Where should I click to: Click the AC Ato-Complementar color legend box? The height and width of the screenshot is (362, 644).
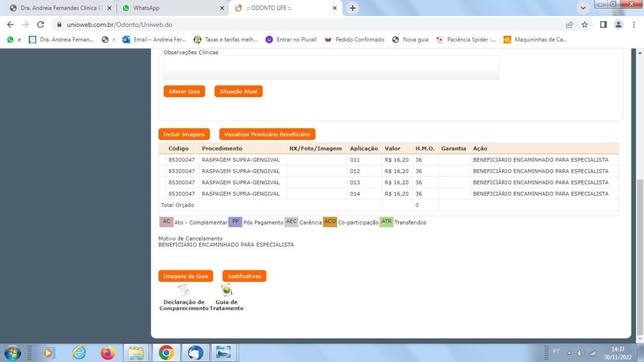click(166, 222)
